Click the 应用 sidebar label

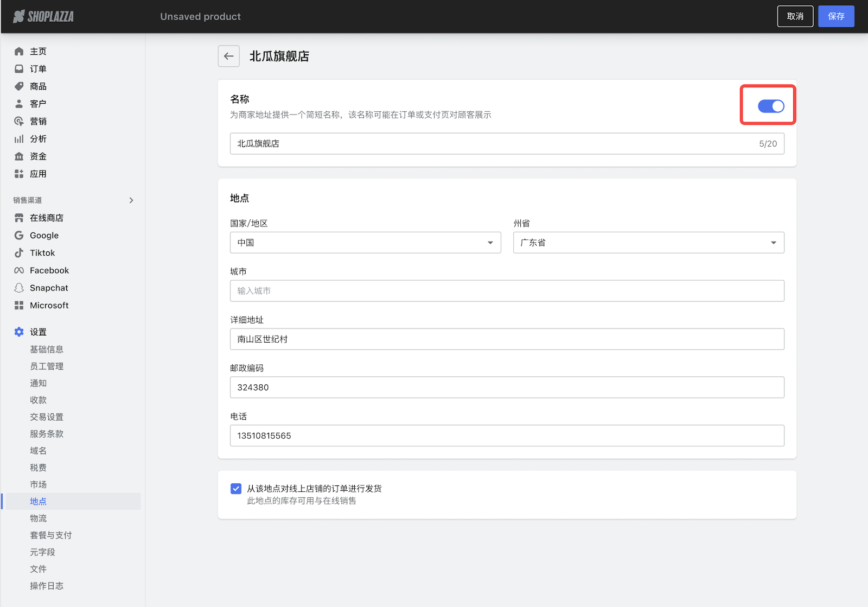pos(38,174)
